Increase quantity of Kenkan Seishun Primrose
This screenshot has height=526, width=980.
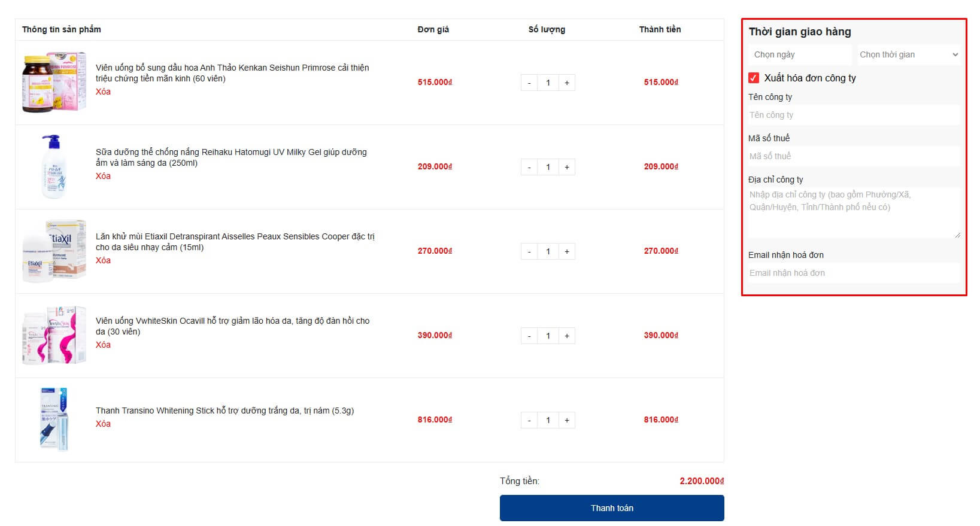point(566,83)
